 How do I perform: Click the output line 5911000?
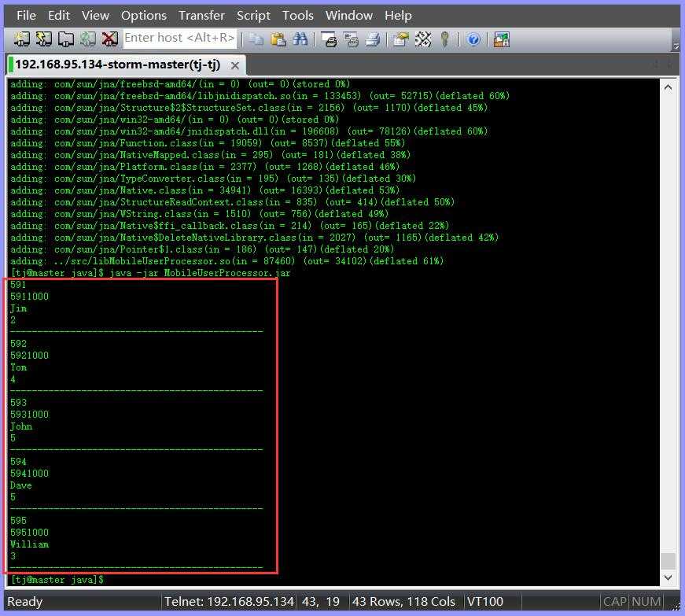point(29,297)
